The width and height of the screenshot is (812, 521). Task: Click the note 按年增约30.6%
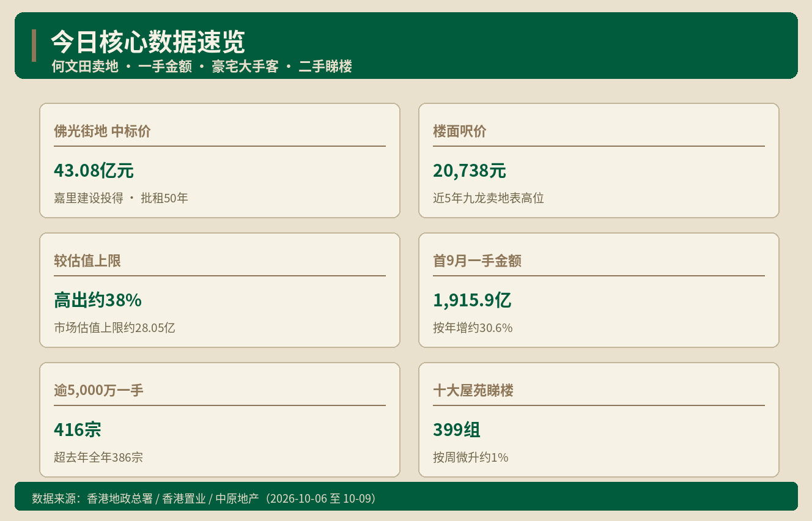point(473,328)
